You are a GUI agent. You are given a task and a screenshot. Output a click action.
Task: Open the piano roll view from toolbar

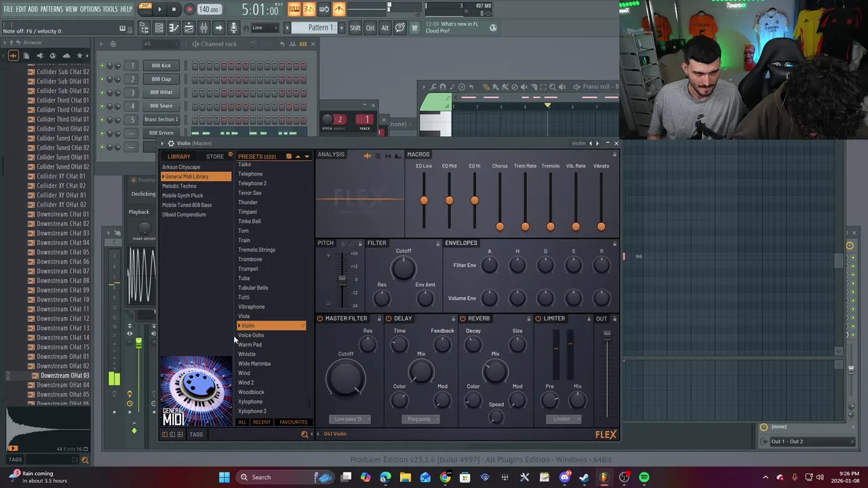(174, 28)
